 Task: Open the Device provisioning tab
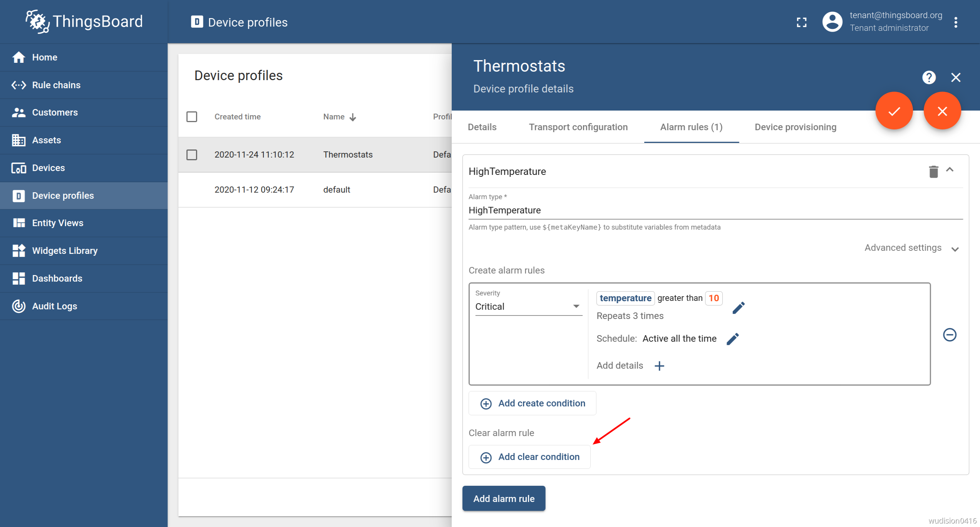click(795, 127)
